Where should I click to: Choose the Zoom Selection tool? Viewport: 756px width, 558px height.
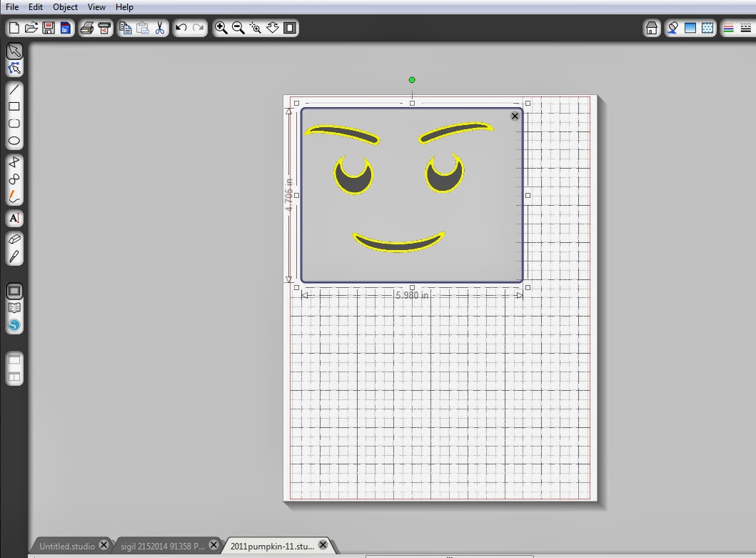(255, 28)
